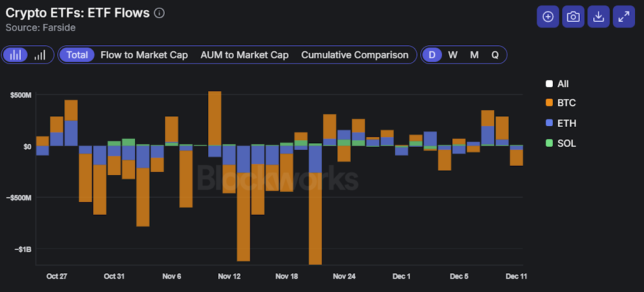The height and width of the screenshot is (292, 644).
Task: Set interval to weekly (W)
Action: pyautogui.click(x=453, y=55)
